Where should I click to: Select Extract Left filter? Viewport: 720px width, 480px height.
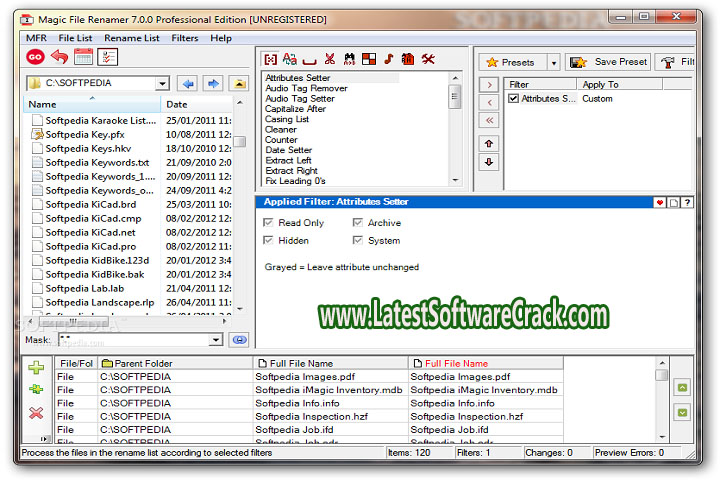288,160
